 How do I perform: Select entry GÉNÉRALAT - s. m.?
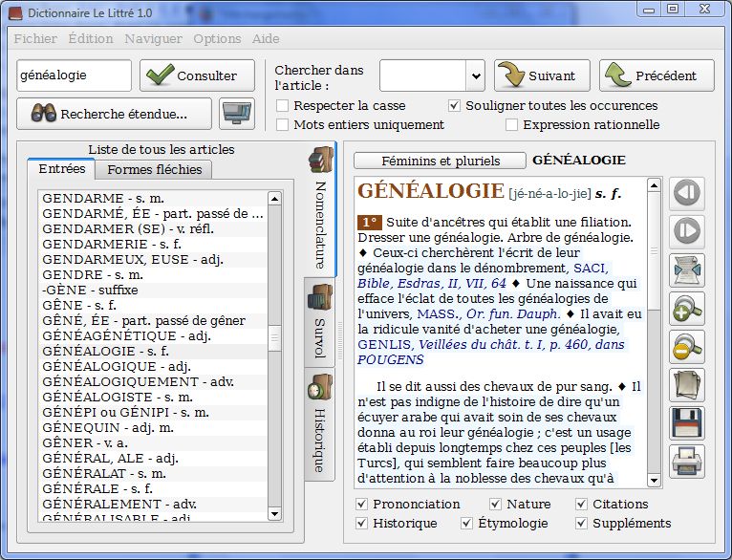(x=154, y=474)
